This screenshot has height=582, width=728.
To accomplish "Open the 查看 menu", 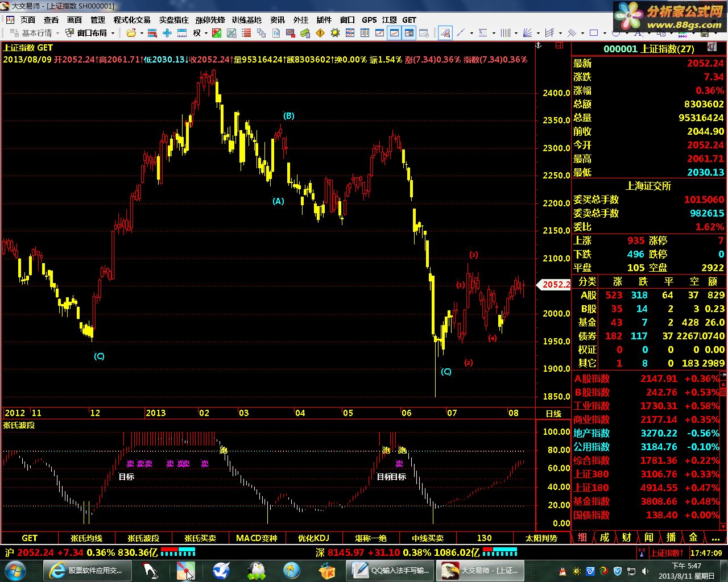I will (x=51, y=20).
